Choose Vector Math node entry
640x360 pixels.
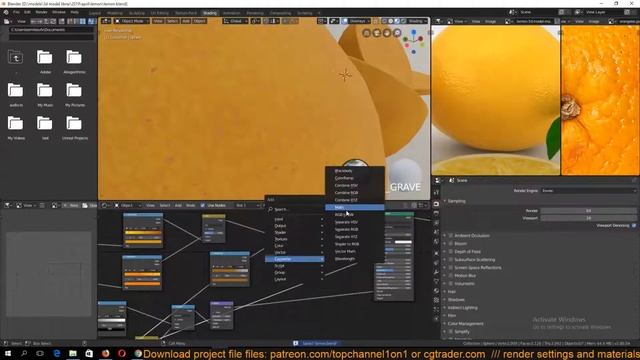click(354, 251)
